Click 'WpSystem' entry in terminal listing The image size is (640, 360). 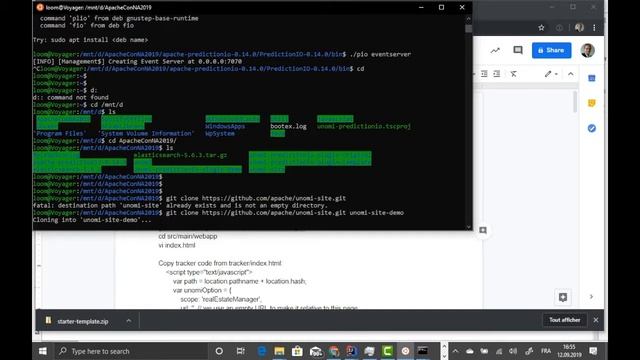(x=220, y=133)
